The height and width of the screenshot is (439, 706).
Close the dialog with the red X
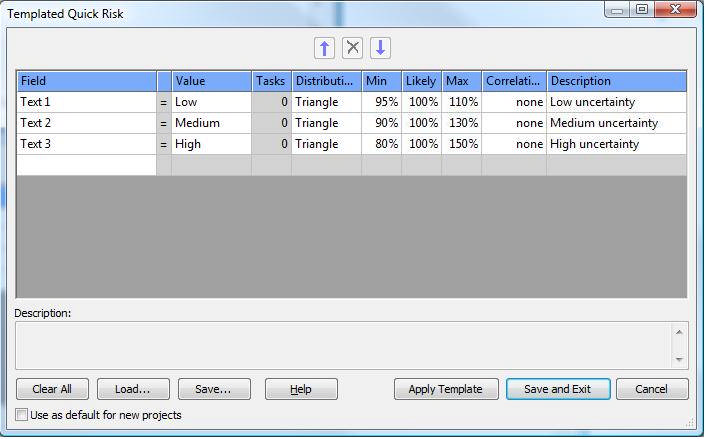coord(675,9)
